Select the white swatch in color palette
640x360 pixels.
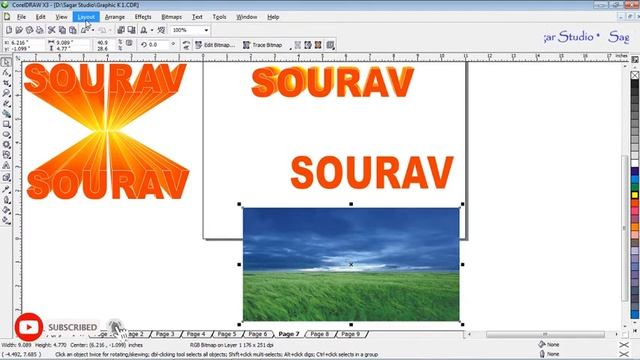click(x=635, y=164)
